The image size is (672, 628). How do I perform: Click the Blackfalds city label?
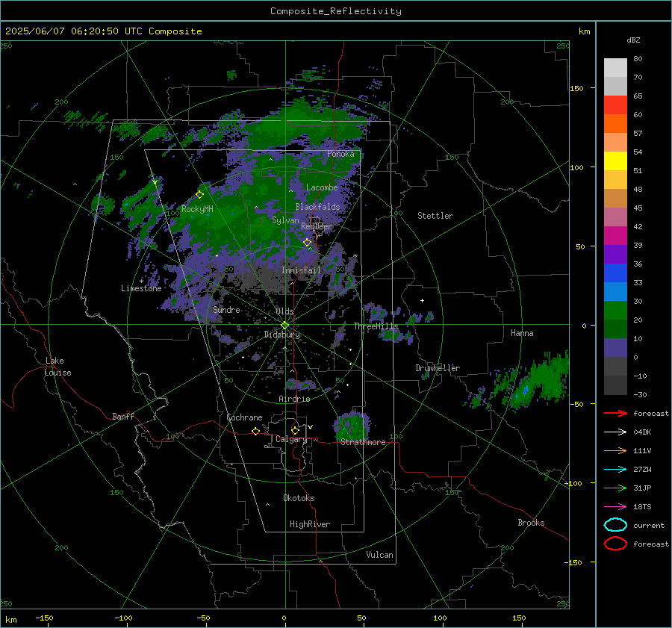pyautogui.click(x=317, y=207)
